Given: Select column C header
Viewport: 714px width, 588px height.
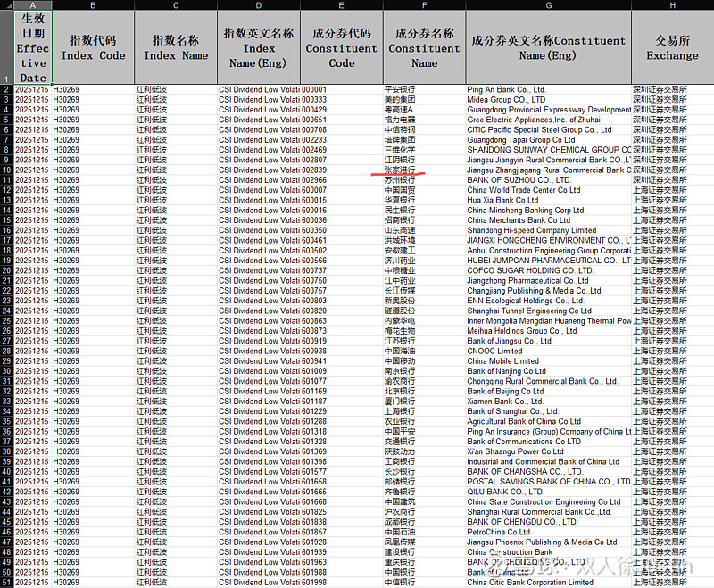Looking at the screenshot, I should (176, 5).
